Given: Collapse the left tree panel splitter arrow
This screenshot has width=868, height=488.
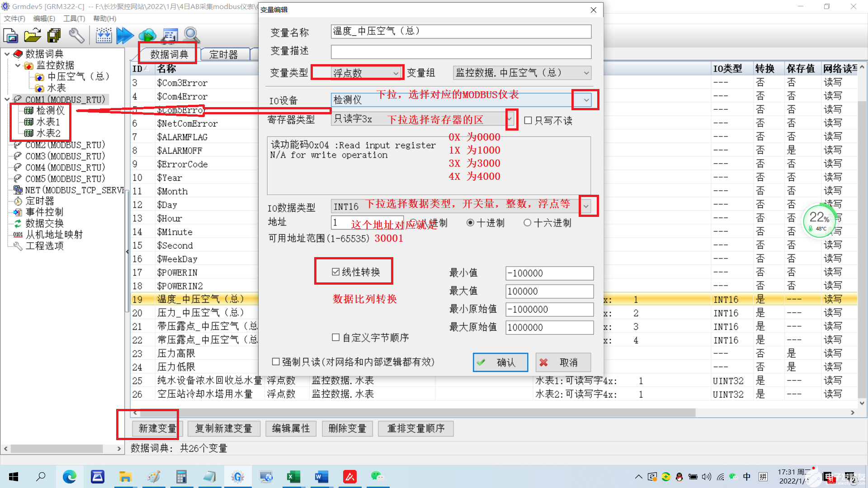Looking at the screenshot, I should 127,252.
